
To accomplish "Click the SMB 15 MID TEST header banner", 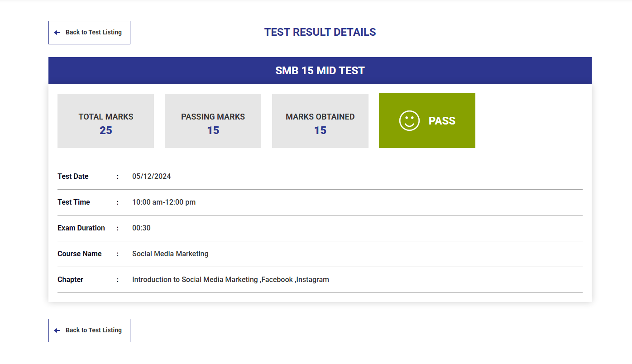I will click(x=320, y=71).
